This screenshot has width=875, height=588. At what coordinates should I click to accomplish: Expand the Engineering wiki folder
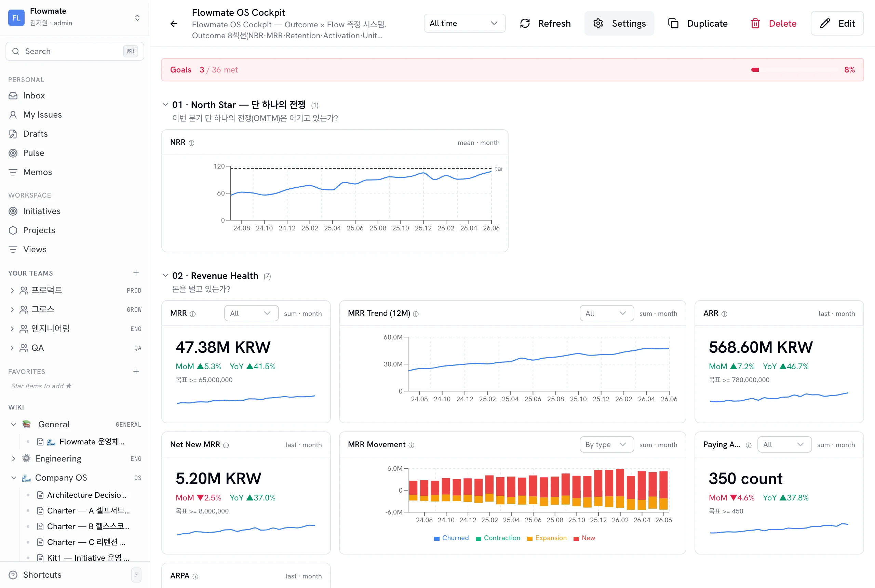tap(13, 459)
